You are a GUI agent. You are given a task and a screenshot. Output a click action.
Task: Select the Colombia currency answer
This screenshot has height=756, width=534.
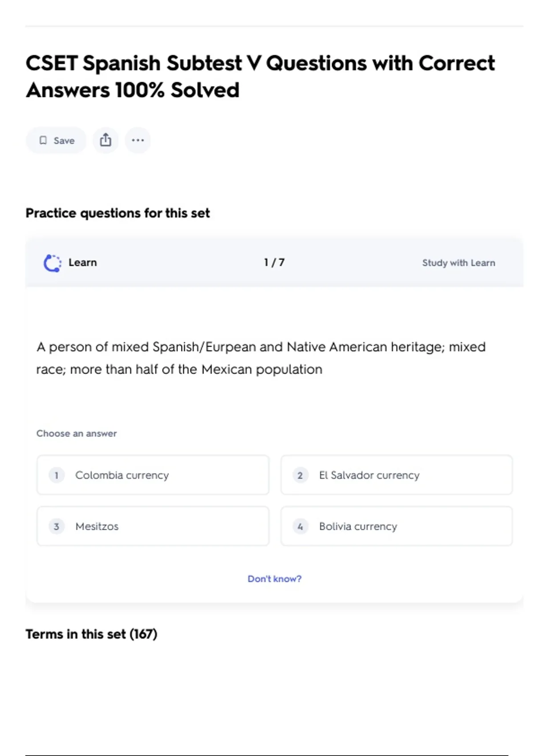click(x=153, y=475)
